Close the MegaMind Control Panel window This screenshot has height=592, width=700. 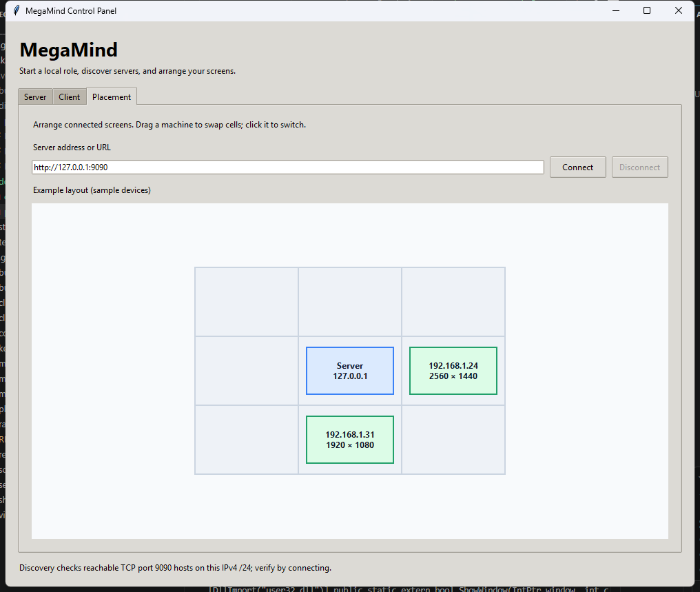coord(679,11)
